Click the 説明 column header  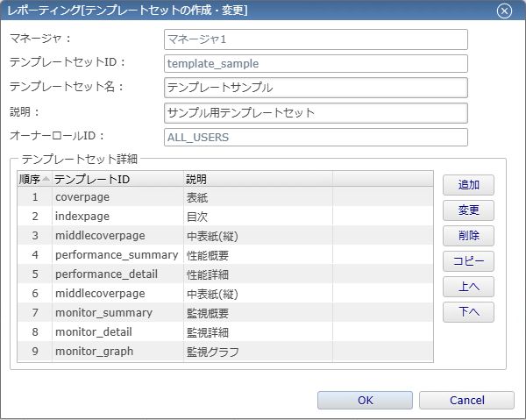[x=257, y=179]
